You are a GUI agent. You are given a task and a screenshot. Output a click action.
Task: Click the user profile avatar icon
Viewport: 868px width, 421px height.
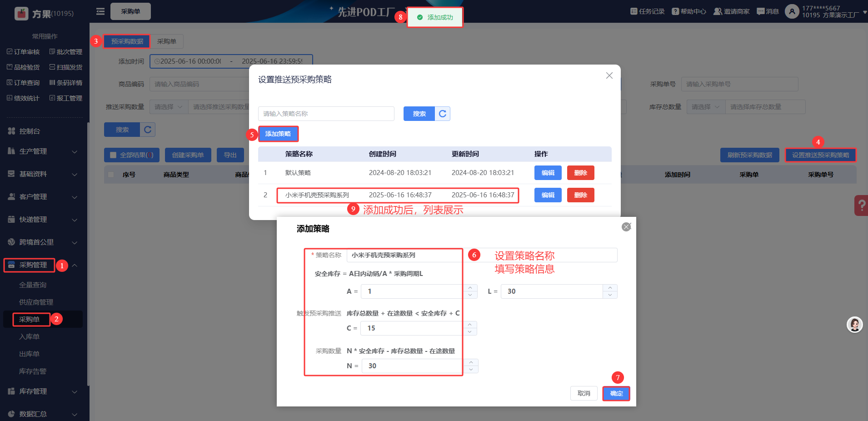(x=792, y=11)
